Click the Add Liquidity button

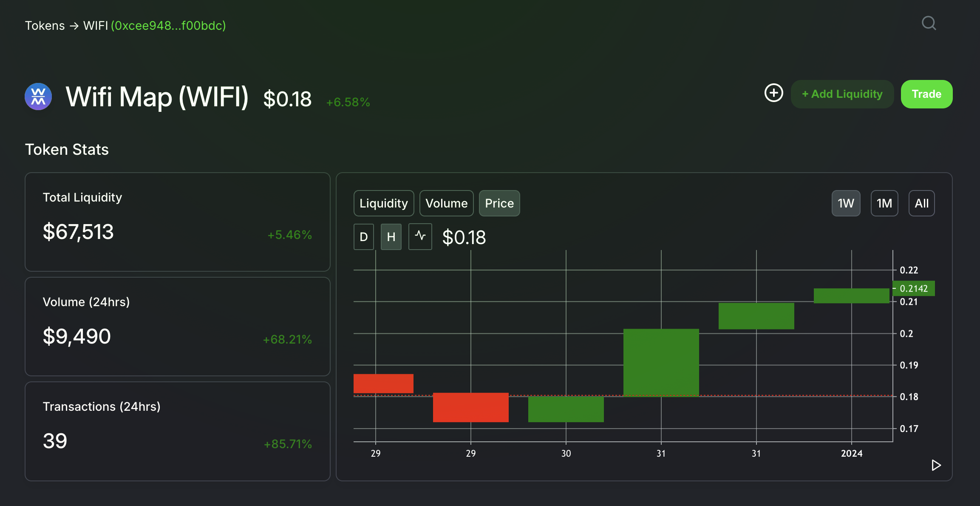click(842, 94)
